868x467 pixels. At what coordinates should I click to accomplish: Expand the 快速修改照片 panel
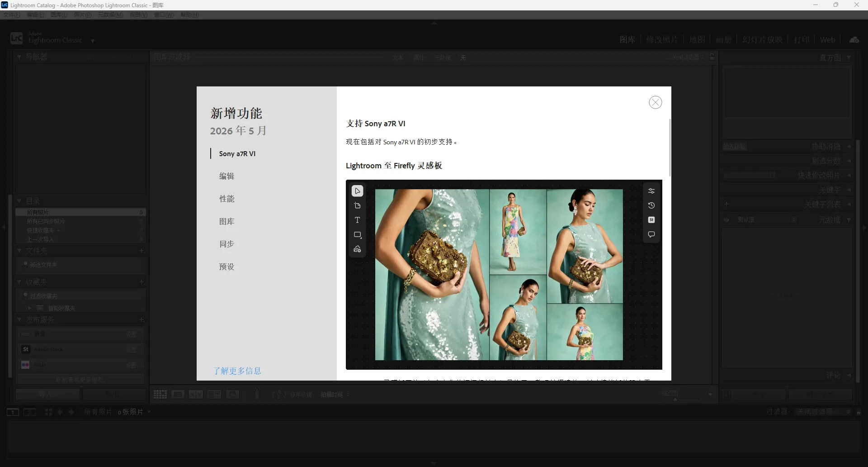(849, 175)
